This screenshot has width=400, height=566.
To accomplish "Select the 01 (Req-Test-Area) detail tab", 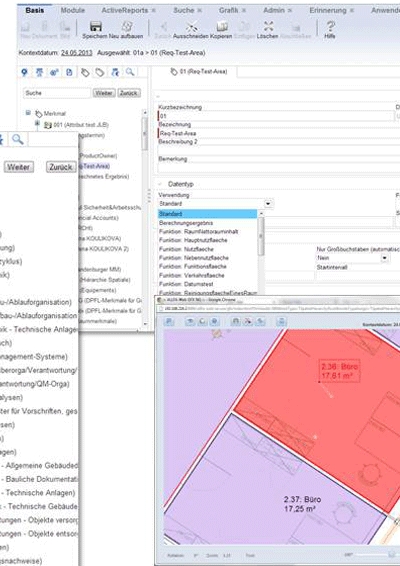I will pos(199,71).
